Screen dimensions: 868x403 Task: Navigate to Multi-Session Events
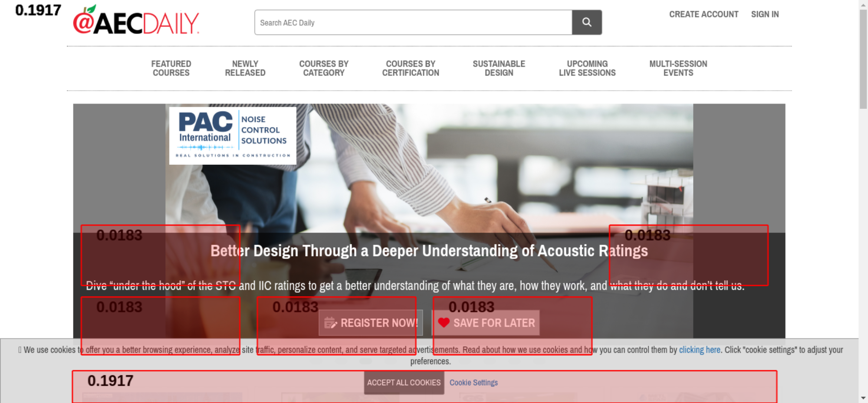pyautogui.click(x=678, y=69)
